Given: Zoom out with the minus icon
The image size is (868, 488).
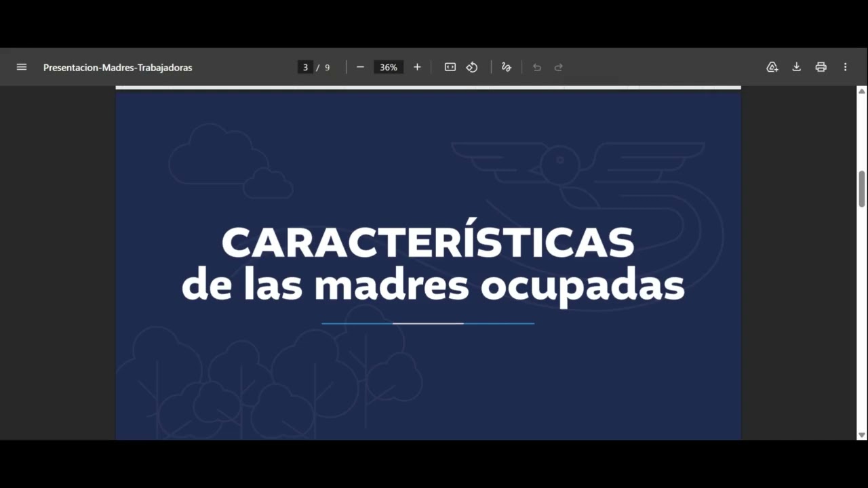Looking at the screenshot, I should pos(360,67).
